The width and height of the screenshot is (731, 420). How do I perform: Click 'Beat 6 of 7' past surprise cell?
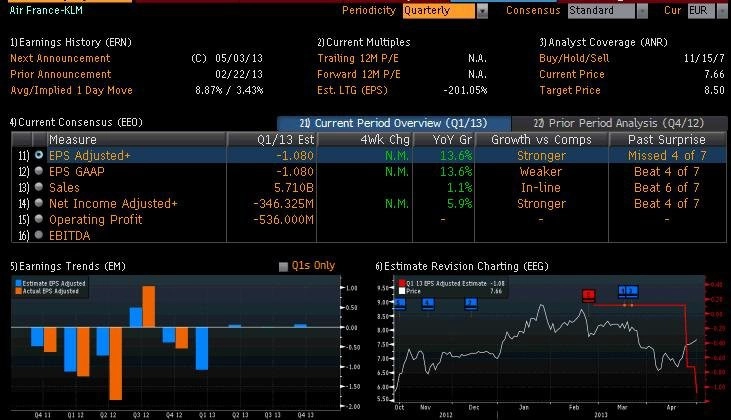coord(667,187)
